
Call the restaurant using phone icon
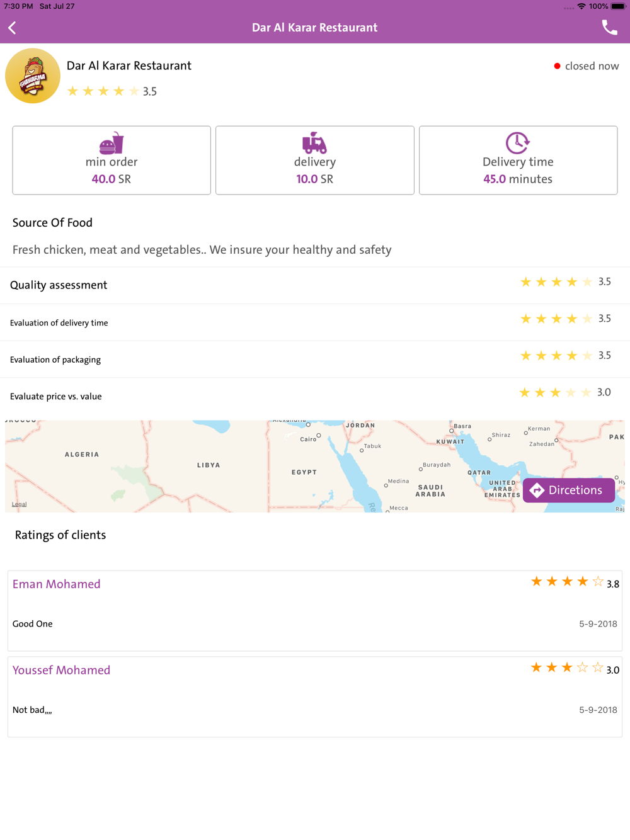click(609, 28)
